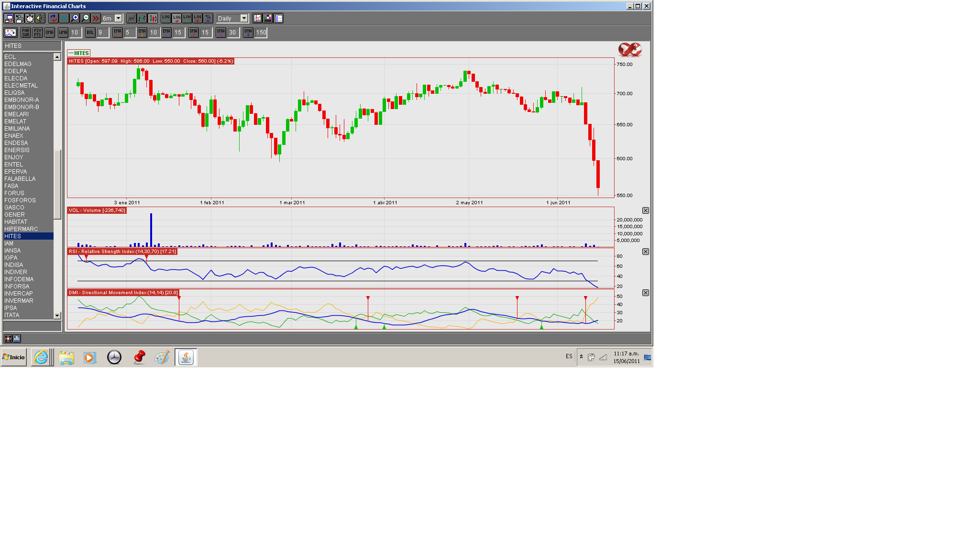Toggle the PAR SAR indicator

coord(26,33)
